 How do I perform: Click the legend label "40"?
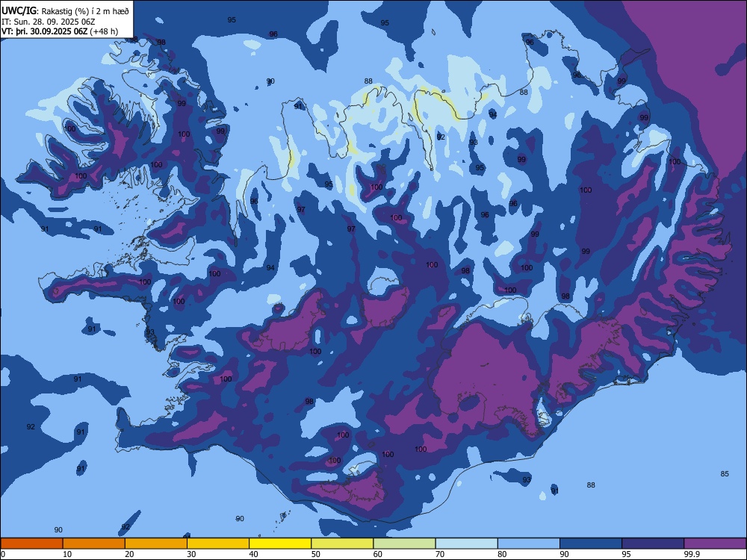point(254,554)
